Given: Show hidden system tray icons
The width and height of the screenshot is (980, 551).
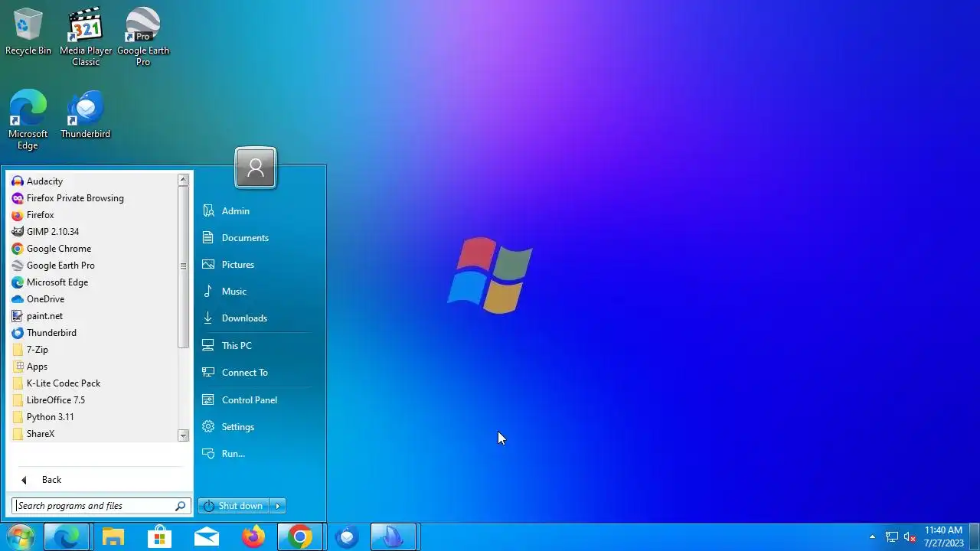Looking at the screenshot, I should coord(872,537).
